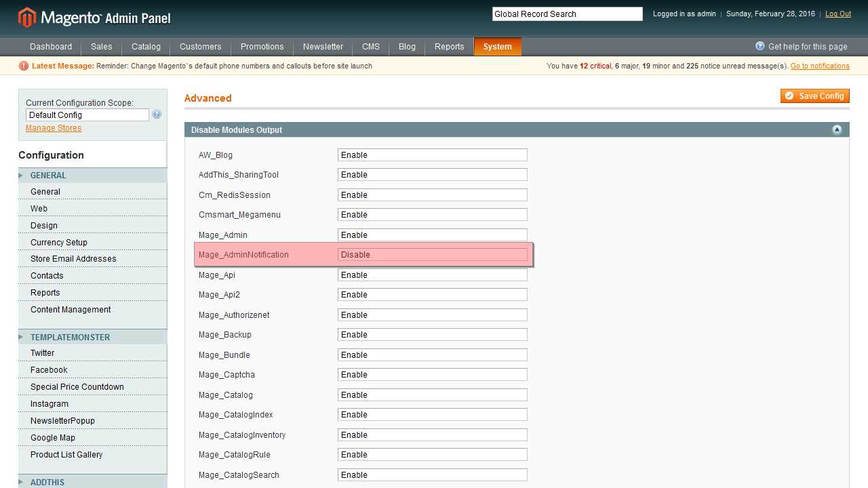This screenshot has width=868, height=488.
Task: Open the Mage_Admin output dropdown
Action: [433, 235]
